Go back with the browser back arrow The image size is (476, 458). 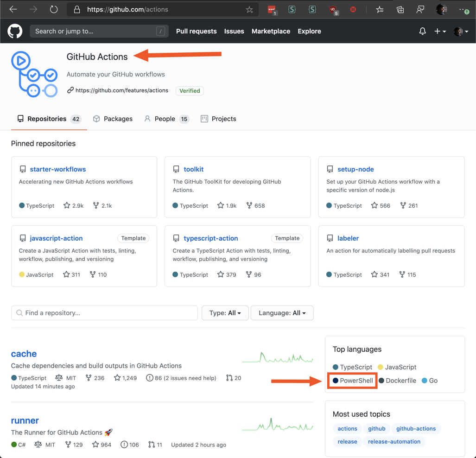[x=13, y=9]
